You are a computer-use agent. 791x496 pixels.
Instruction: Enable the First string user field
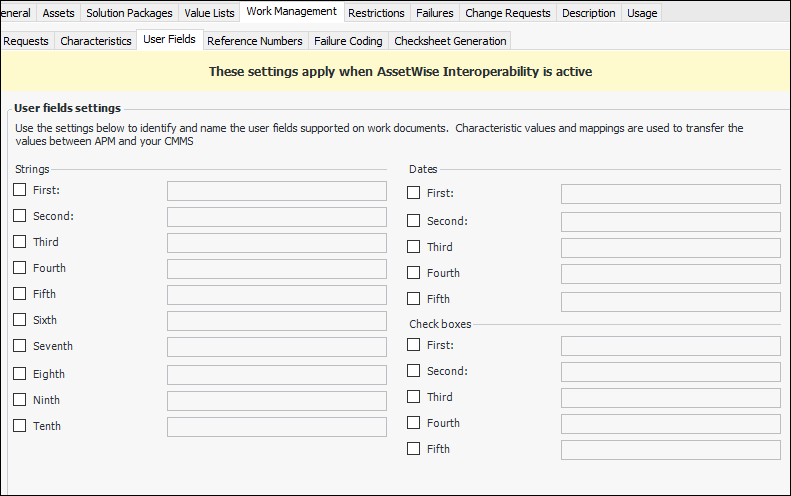pyautogui.click(x=20, y=190)
